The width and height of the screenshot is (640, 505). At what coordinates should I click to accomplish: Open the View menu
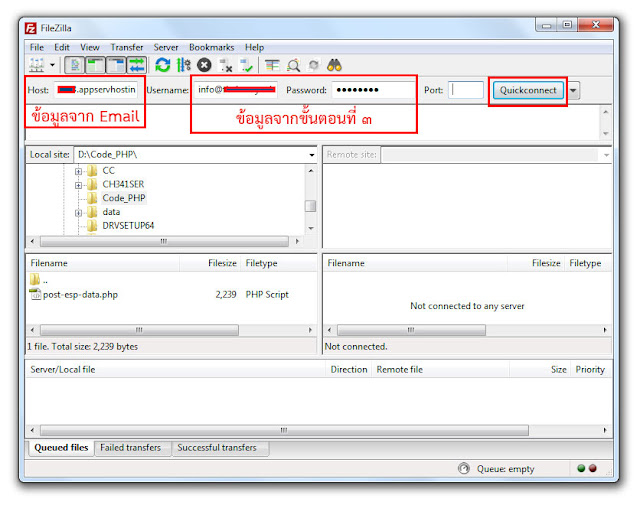pos(89,47)
